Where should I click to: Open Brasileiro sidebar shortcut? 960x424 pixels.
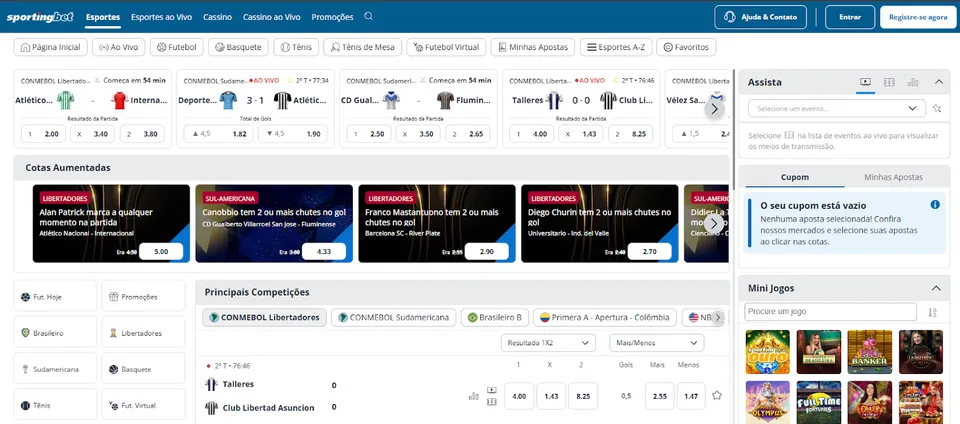coord(55,333)
